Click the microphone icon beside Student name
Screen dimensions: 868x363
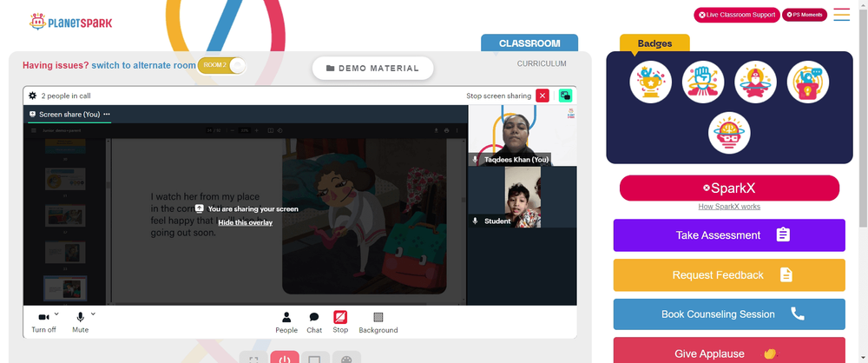pos(475,221)
